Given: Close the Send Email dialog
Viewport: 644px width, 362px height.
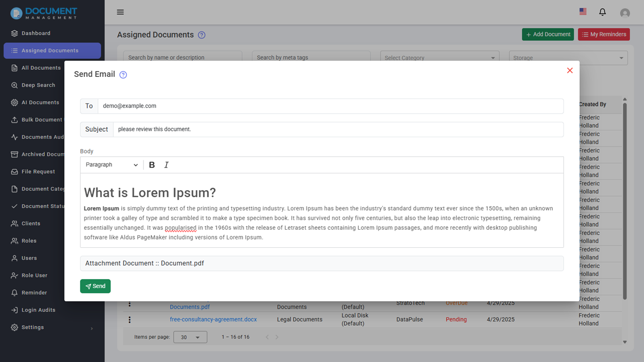Looking at the screenshot, I should coord(570,70).
